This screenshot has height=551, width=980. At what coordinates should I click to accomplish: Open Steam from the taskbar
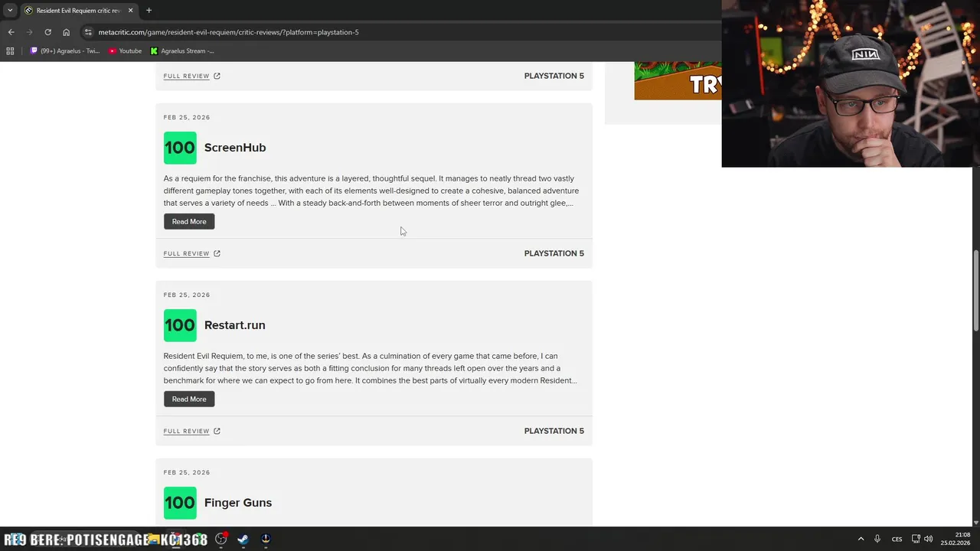click(x=243, y=539)
